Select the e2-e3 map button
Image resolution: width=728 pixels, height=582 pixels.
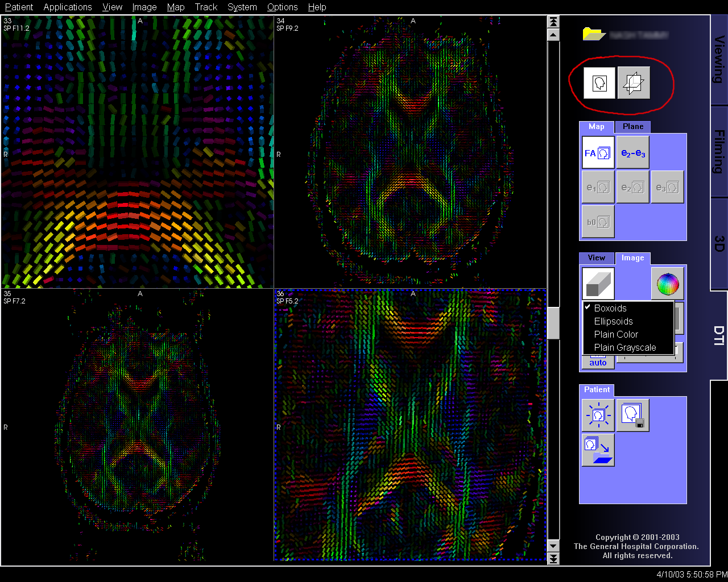(x=632, y=153)
